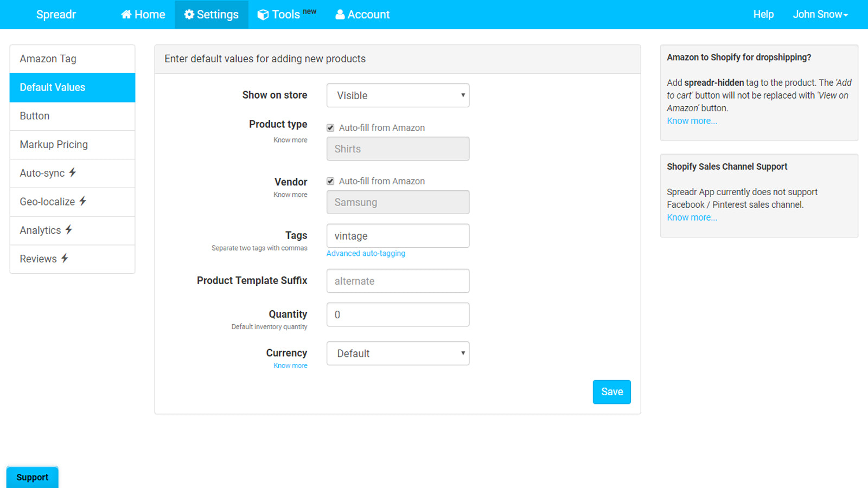The image size is (868, 488).
Task: Click the Save button
Action: point(611,391)
